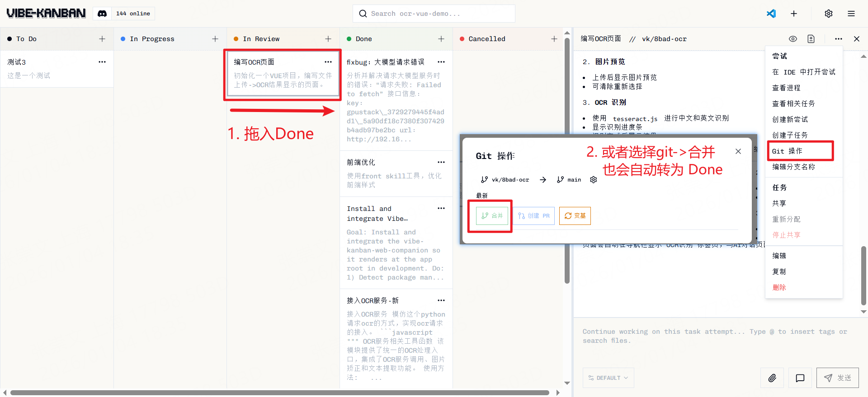
Task: Click the 合并 merge button
Action: [492, 216]
